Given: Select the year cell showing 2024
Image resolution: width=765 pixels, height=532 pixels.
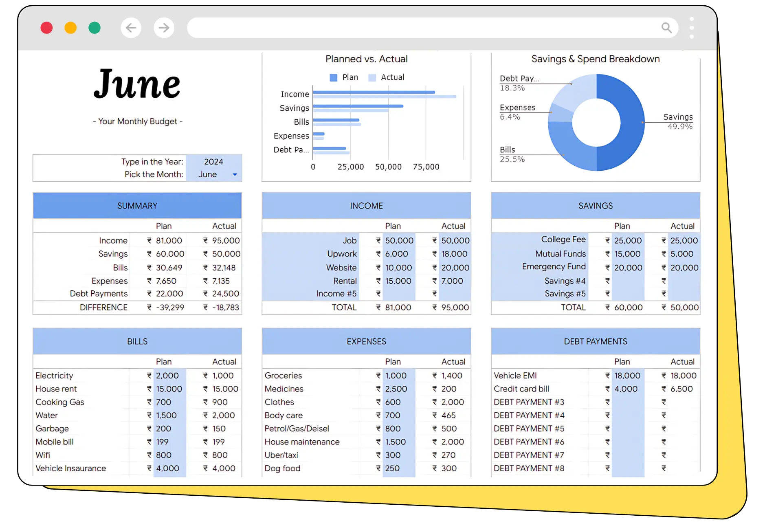Looking at the screenshot, I should point(213,162).
